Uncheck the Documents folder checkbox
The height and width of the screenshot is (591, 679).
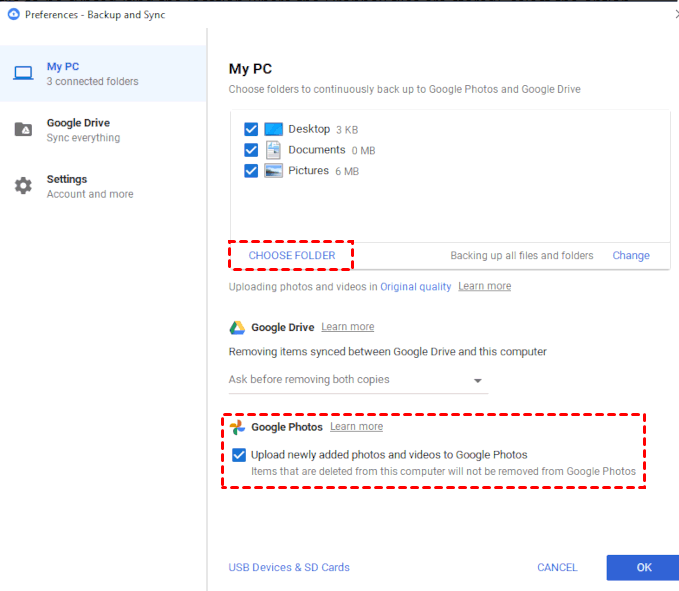(x=251, y=150)
